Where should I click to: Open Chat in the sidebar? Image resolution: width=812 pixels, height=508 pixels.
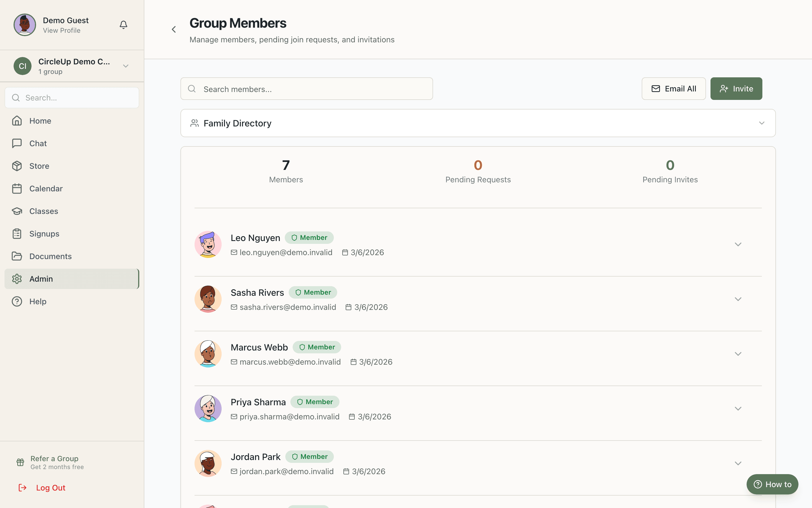[x=72, y=143]
